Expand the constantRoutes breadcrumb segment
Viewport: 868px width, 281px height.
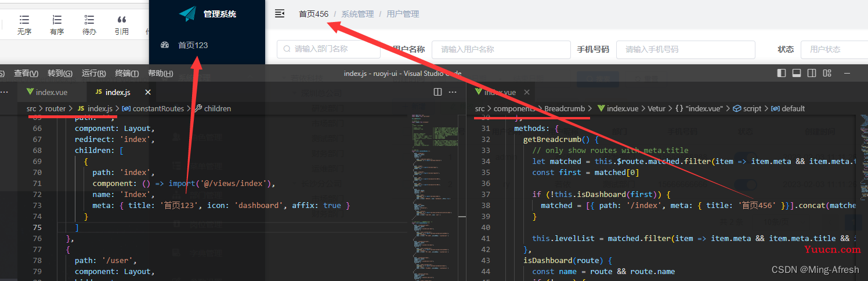tap(158, 108)
